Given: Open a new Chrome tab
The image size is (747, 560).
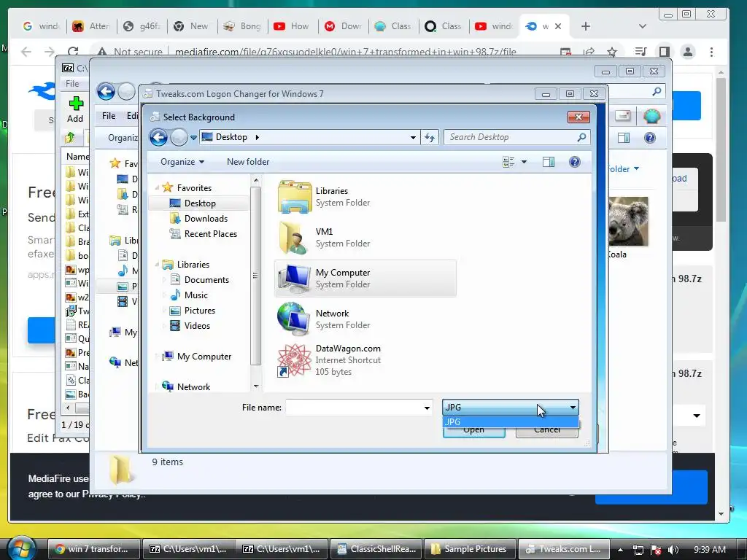Looking at the screenshot, I should click(586, 26).
